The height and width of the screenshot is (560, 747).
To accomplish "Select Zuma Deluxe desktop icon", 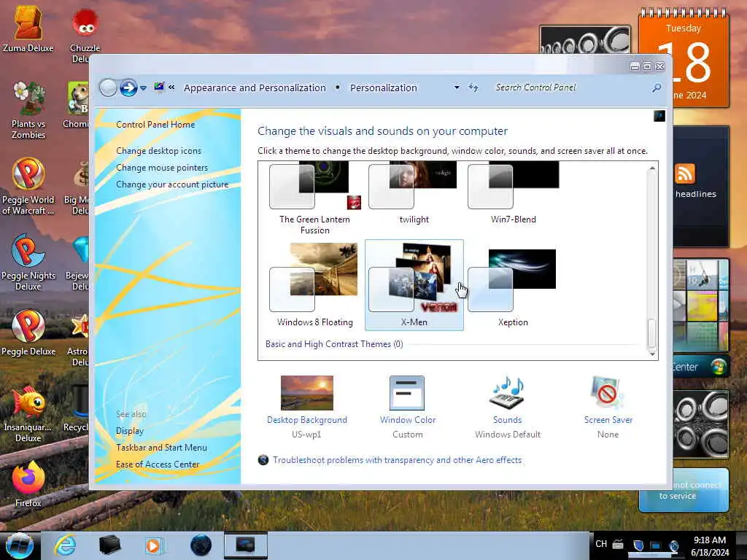I will pos(28,28).
